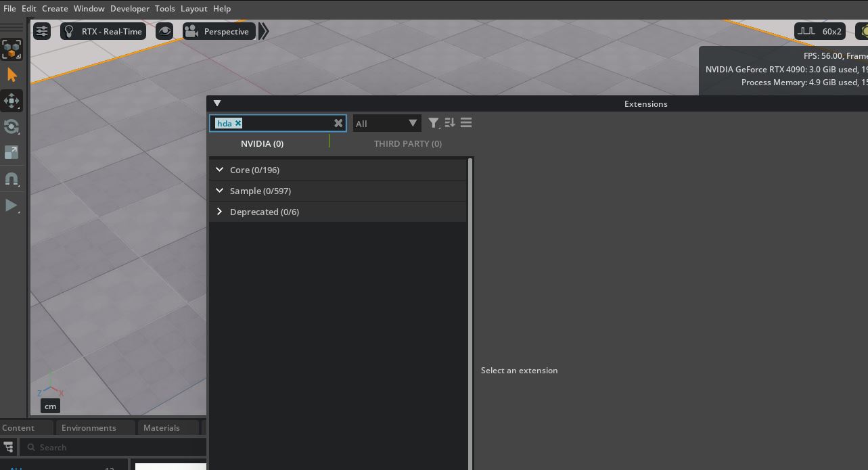Open the viewport eye display menu
Image resolution: width=868 pixels, height=470 pixels.
point(164,31)
